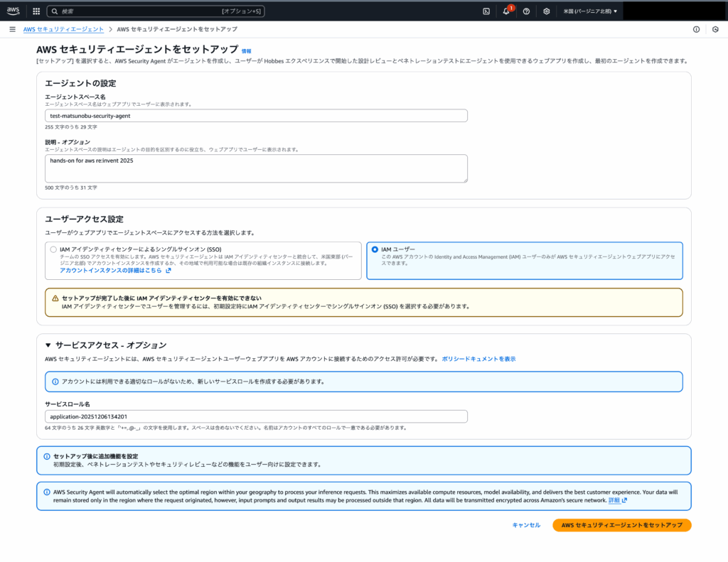Click the AWS logo home icon
Viewport: 728px width, 562px height.
coord(14,11)
